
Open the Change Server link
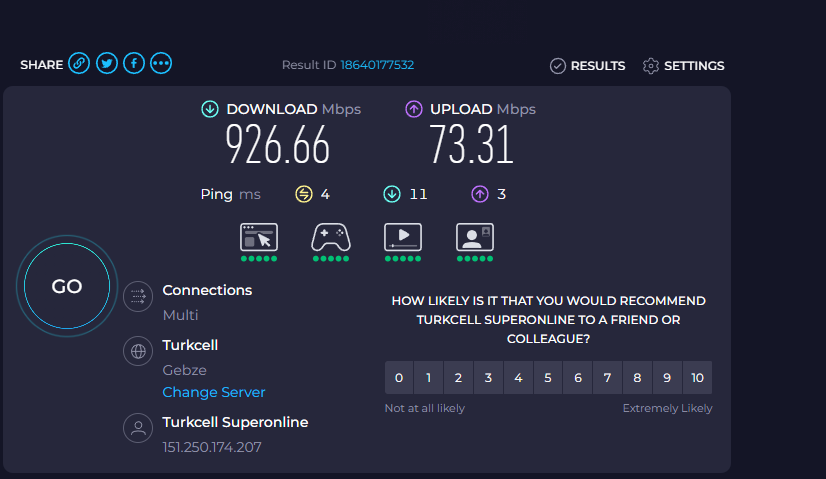(214, 393)
